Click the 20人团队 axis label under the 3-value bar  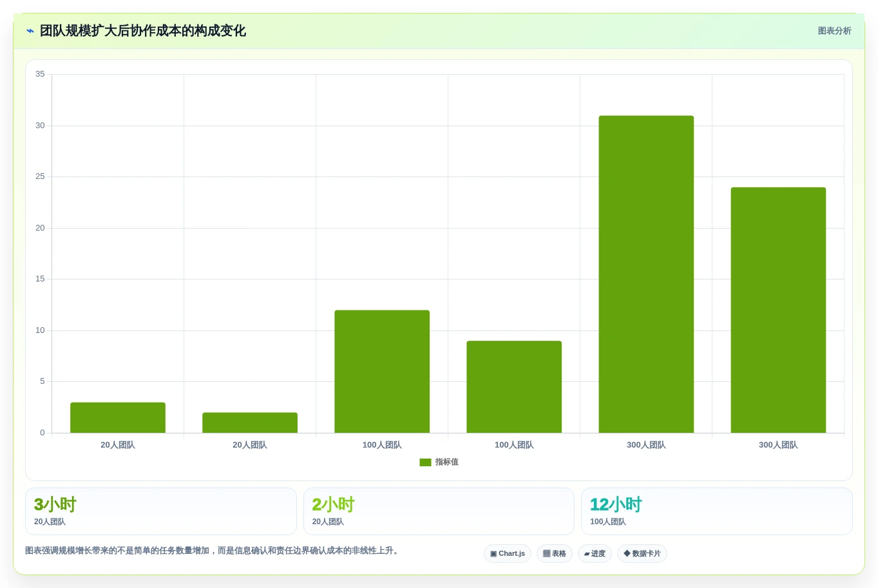tap(118, 445)
